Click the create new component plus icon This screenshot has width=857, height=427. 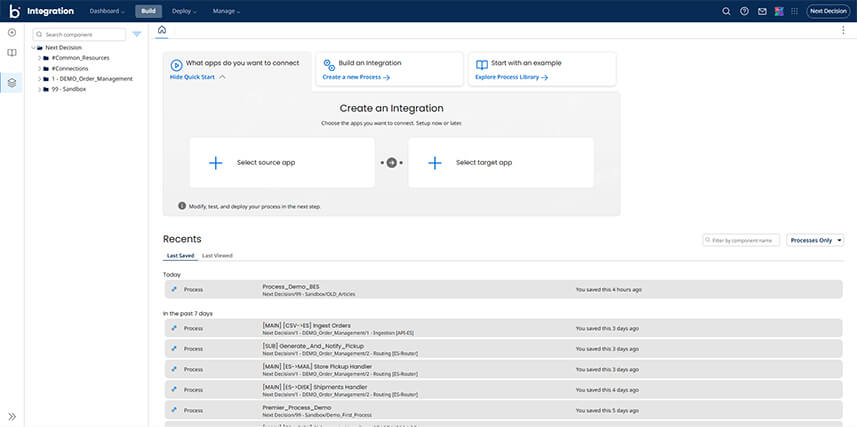12,33
